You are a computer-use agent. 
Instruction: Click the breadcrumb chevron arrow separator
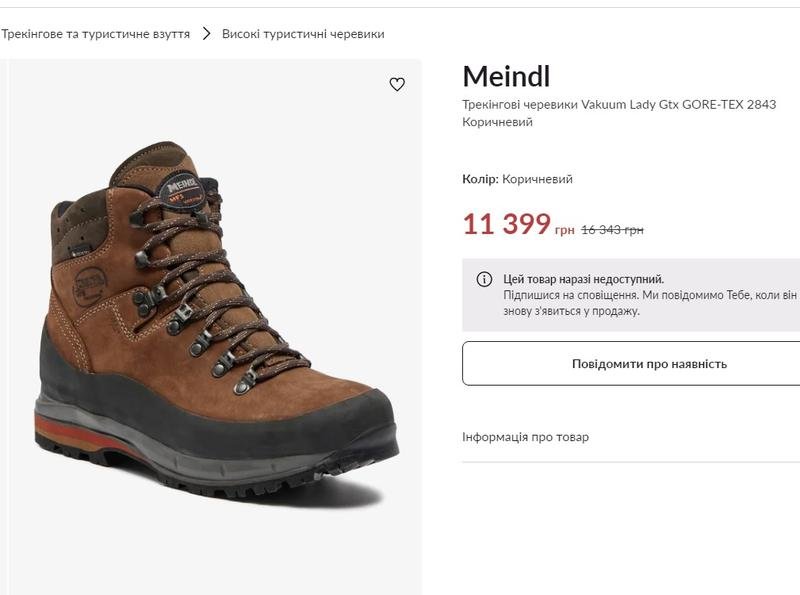coord(206,33)
